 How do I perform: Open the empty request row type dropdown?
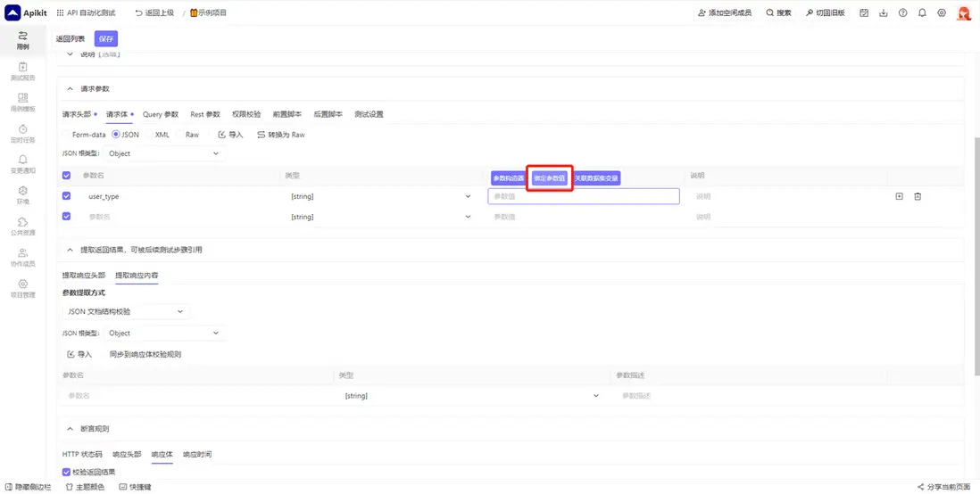[380, 217]
